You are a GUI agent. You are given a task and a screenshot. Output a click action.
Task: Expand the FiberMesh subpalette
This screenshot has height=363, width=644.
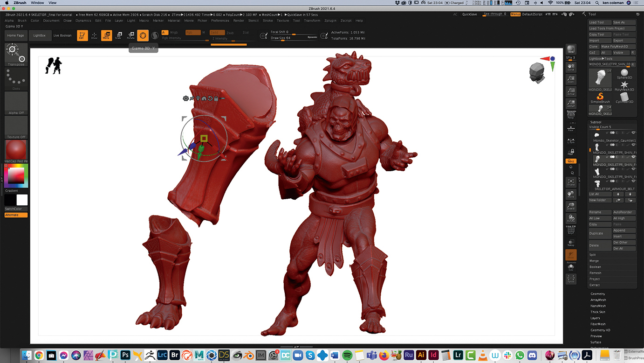(x=598, y=324)
